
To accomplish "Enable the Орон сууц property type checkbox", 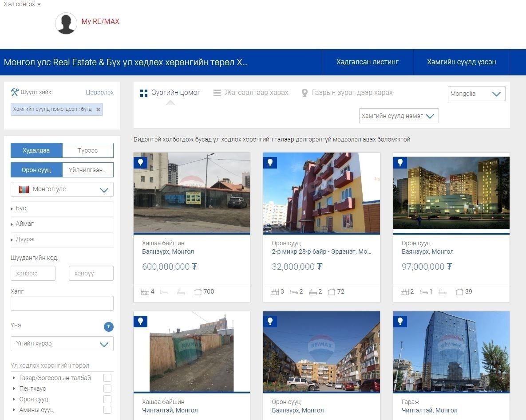I will coord(107,399).
